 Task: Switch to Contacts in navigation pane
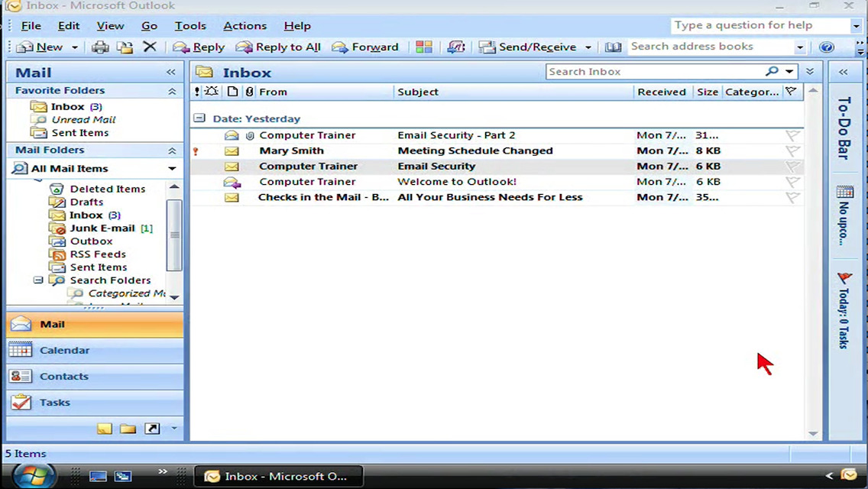pos(95,376)
